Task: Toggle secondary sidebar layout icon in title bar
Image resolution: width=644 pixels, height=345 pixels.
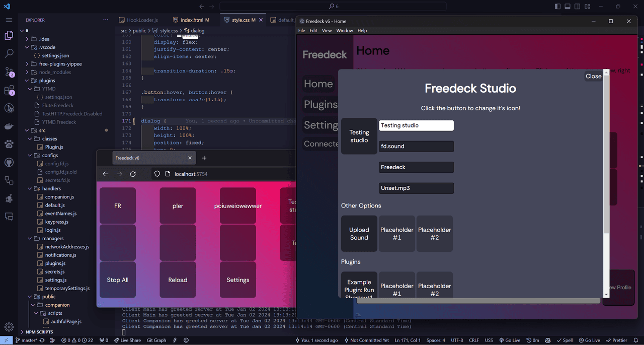Action: coord(578,7)
